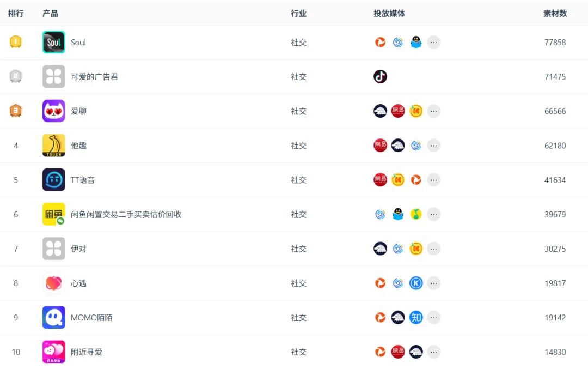The width and height of the screenshot is (588, 369).
Task: Click the 他趣 banana app icon
Action: (x=53, y=146)
